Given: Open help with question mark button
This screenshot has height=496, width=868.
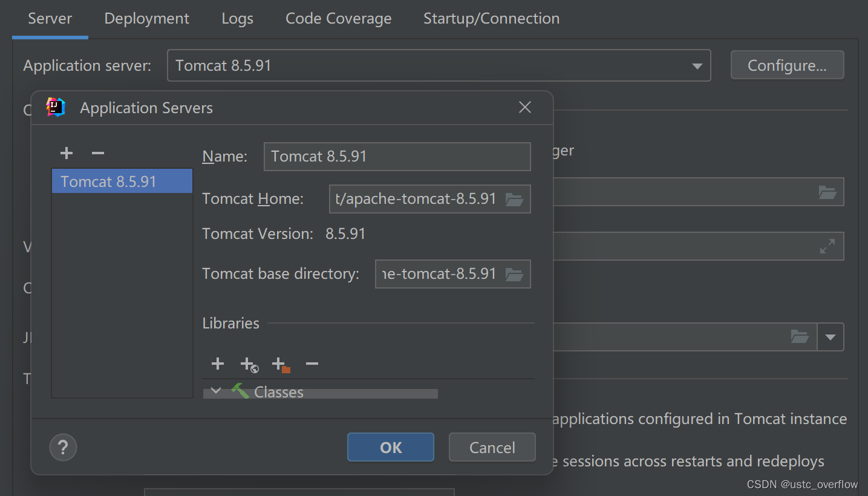Looking at the screenshot, I should point(63,448).
